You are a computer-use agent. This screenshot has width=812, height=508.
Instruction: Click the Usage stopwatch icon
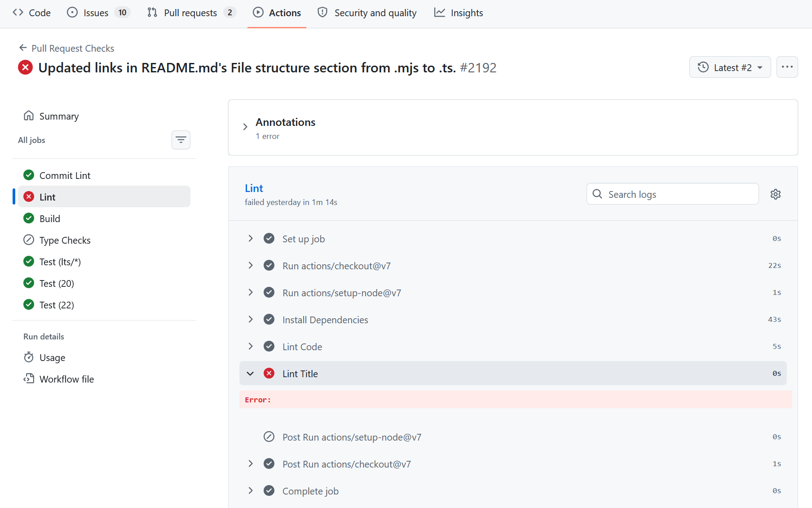(29, 357)
